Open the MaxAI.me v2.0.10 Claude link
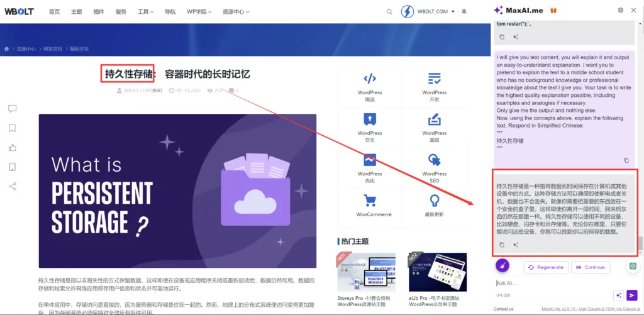This screenshot has width=644, height=315. point(591,309)
